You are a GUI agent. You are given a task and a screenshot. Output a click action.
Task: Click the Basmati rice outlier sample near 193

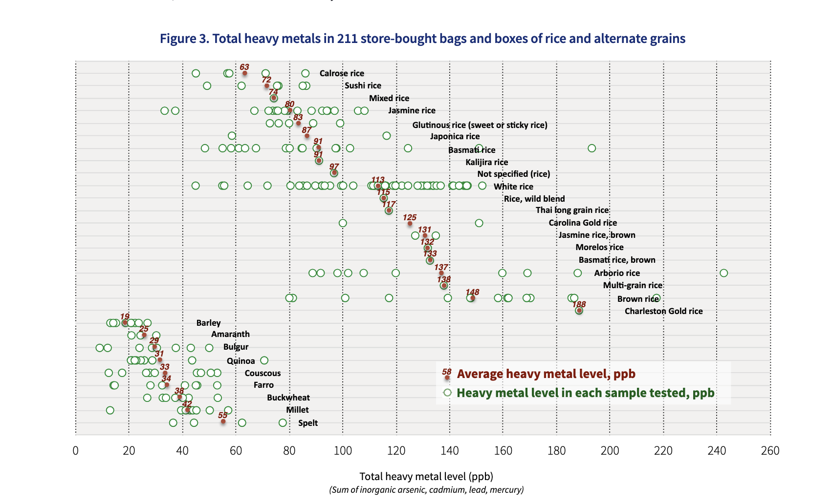pos(591,148)
